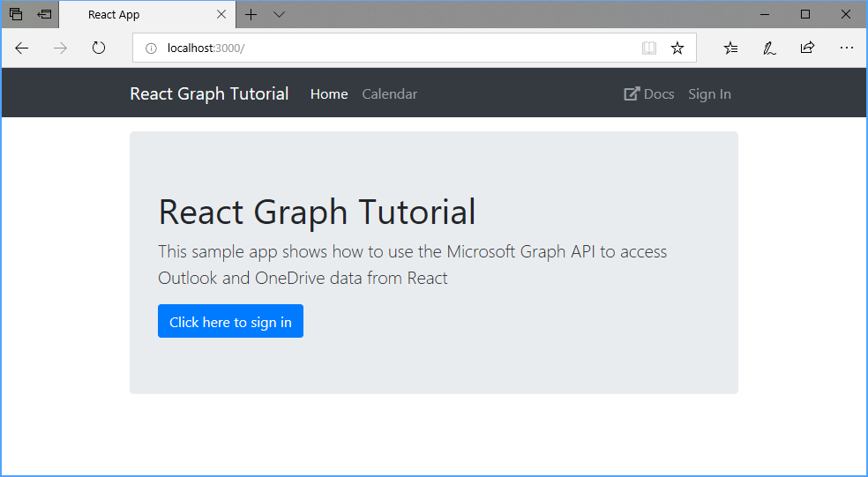
Task: Click the 'React Graph Tutorial' page heading
Action: click(317, 212)
